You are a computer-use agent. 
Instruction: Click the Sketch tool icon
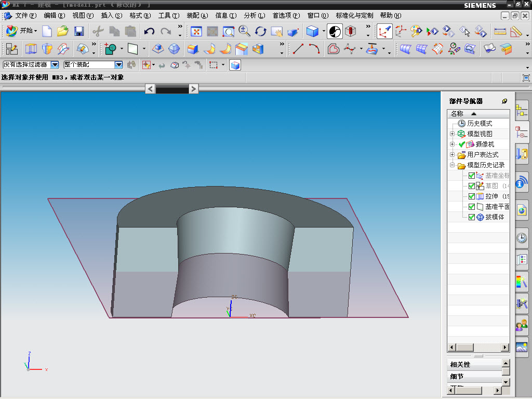tap(11, 49)
